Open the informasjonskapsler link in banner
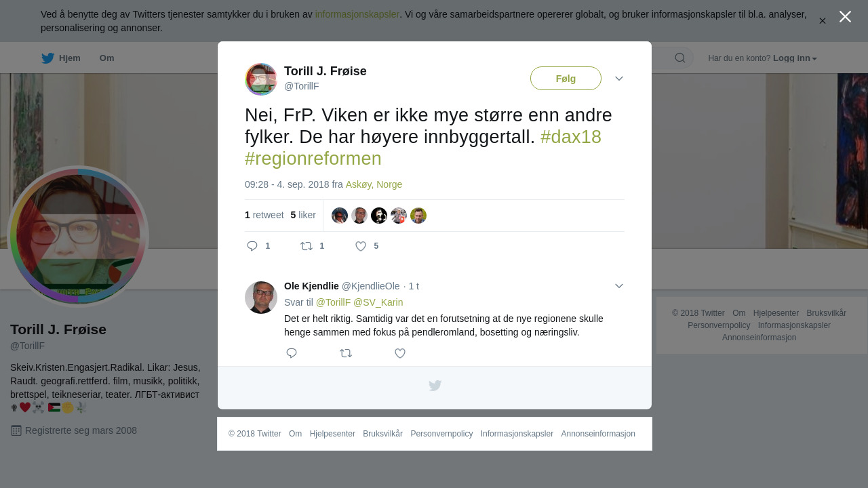Image resolution: width=868 pixels, height=488 pixels. pos(357,14)
